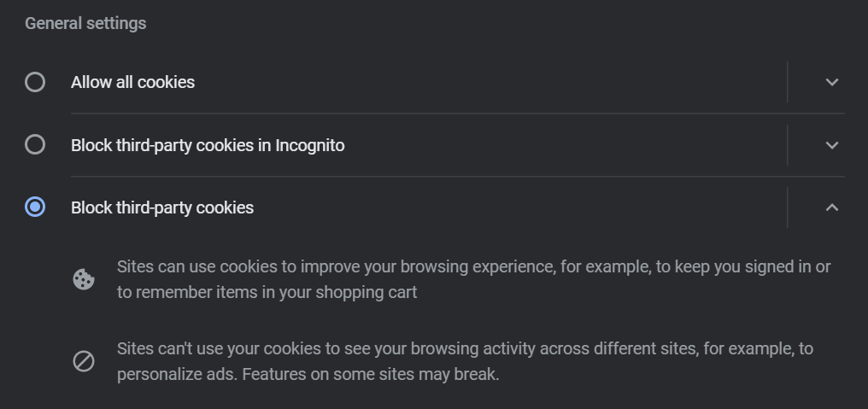Click the divider line under Allow all cookies
This screenshot has width=868, height=409.
point(458,114)
